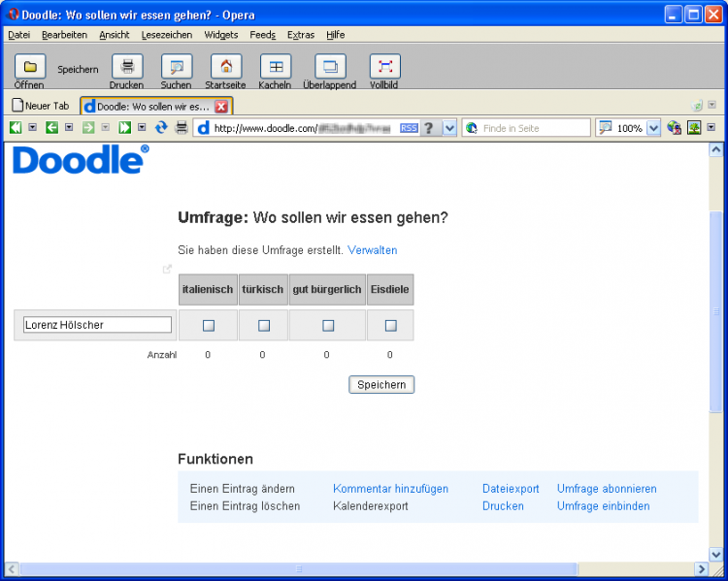Click the tree picture toolbar icon
Viewport: 728px width, 581px height.
(x=694, y=127)
